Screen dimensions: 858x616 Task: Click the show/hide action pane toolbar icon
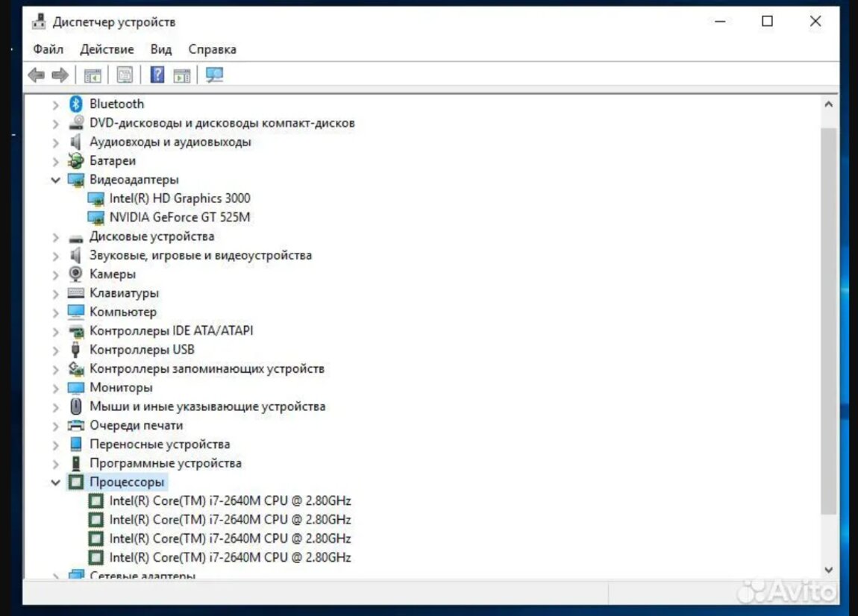coord(182,75)
